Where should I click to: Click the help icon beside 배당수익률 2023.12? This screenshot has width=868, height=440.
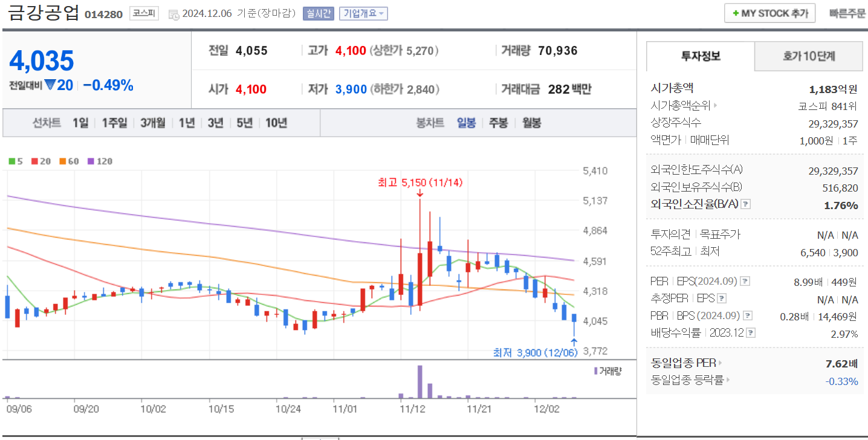point(751,332)
